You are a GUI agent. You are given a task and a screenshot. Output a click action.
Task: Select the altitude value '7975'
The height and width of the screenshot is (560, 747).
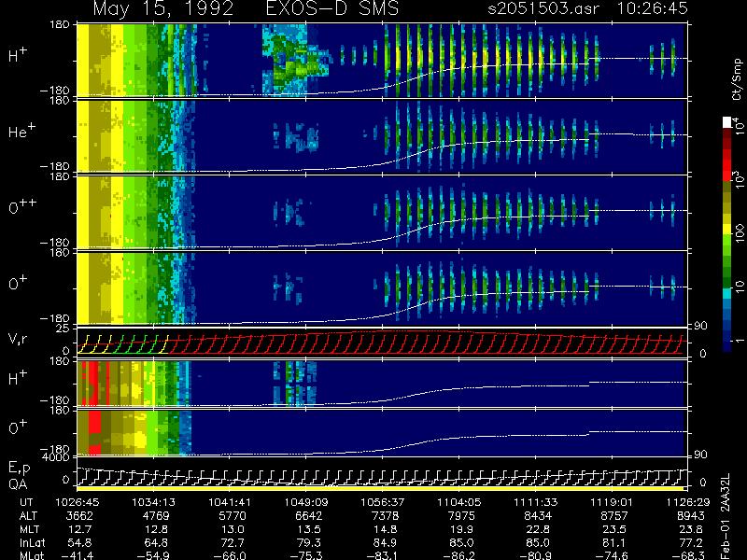click(x=461, y=516)
